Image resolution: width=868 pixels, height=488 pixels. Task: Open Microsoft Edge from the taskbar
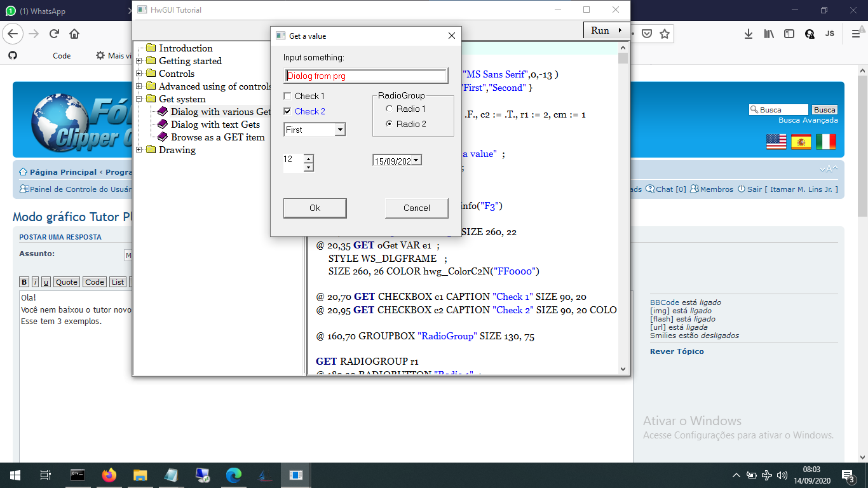tap(234, 475)
